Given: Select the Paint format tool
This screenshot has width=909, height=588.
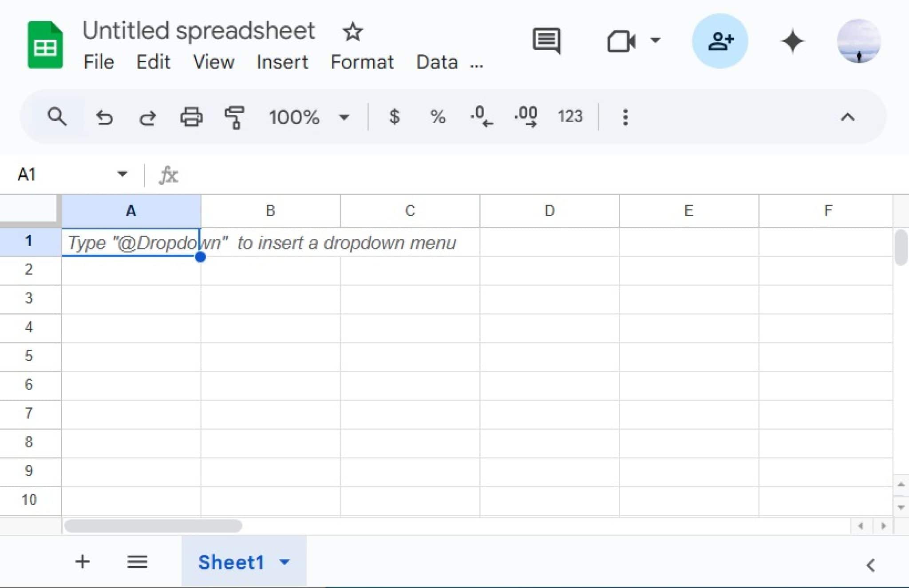Looking at the screenshot, I should (x=234, y=117).
